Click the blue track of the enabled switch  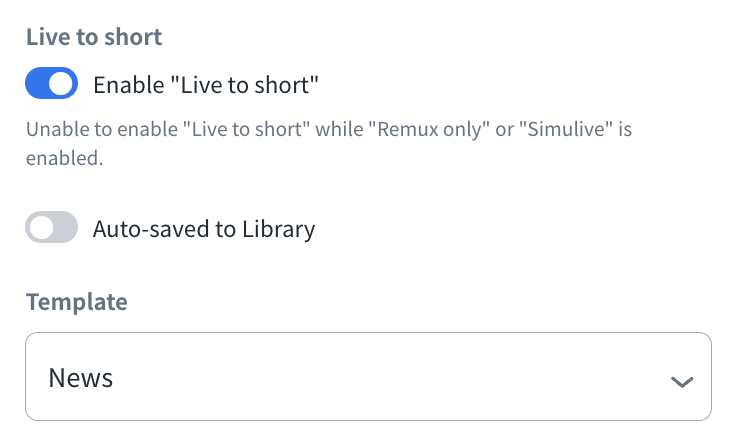coord(37,84)
